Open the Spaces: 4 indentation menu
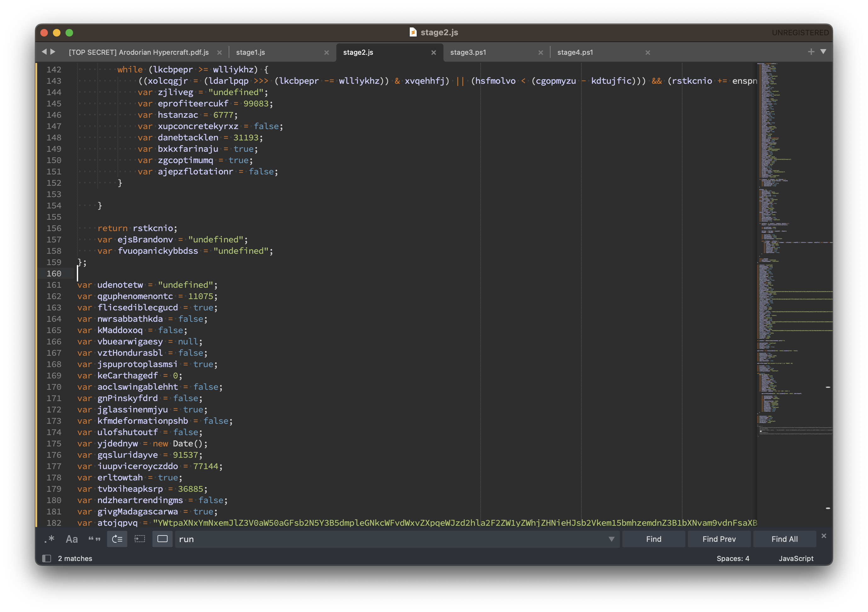This screenshot has width=868, height=612. coord(733,558)
